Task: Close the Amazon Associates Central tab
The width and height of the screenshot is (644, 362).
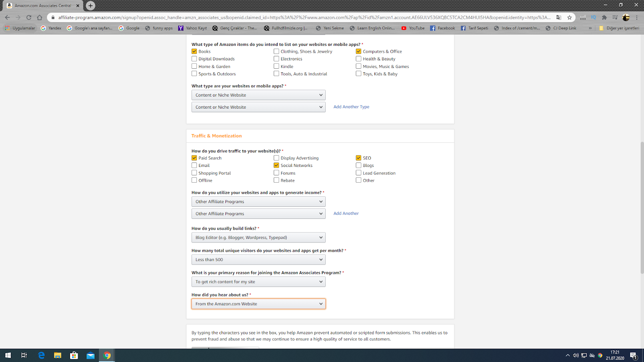Action: point(78,6)
